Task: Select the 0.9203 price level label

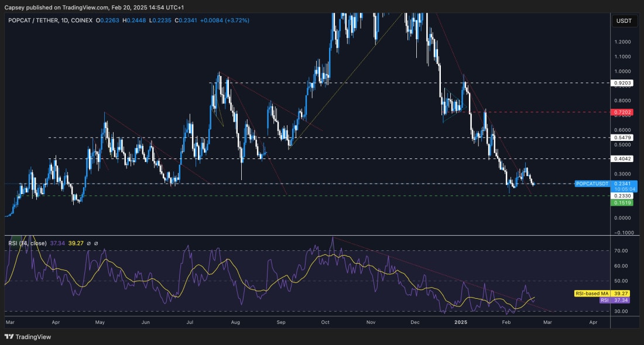Action: (x=622, y=82)
